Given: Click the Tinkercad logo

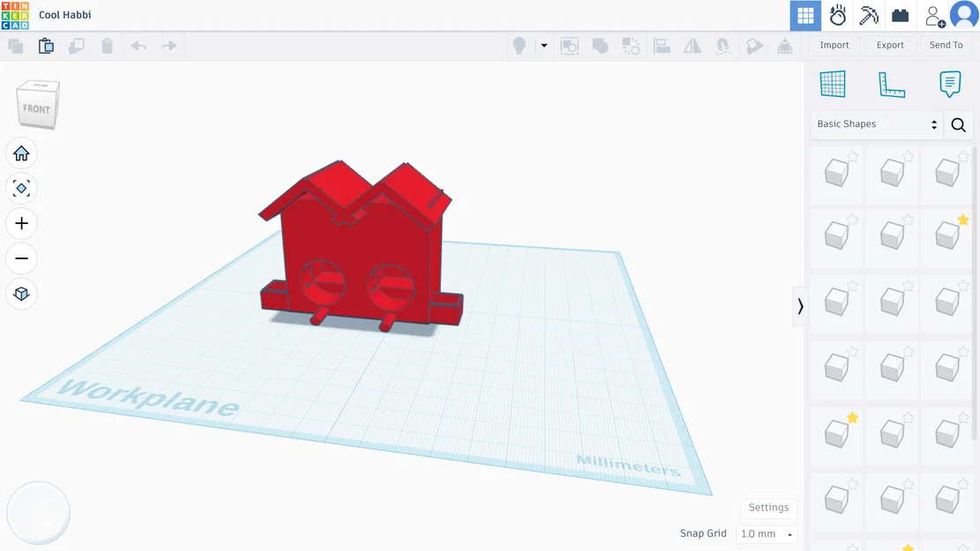Looking at the screenshot, I should click(x=15, y=15).
